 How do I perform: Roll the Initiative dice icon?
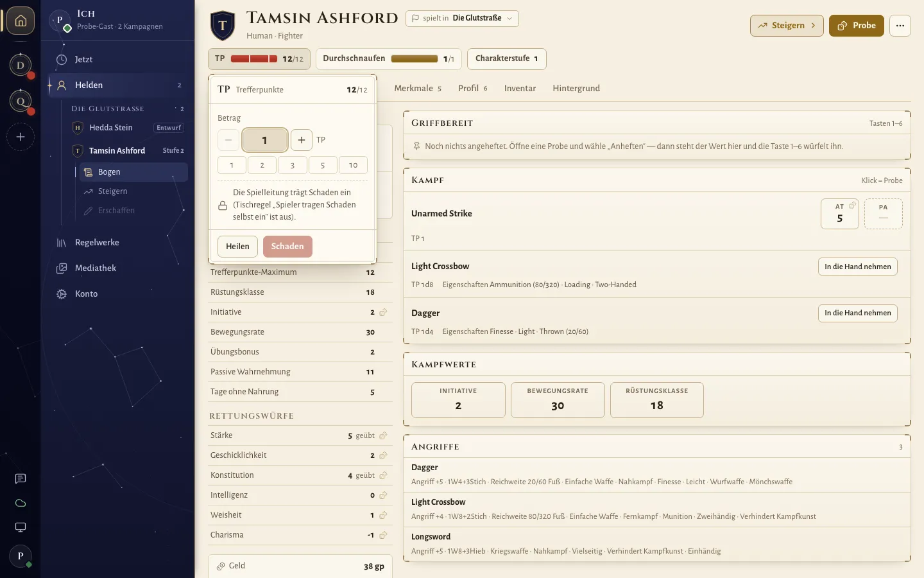coord(383,312)
